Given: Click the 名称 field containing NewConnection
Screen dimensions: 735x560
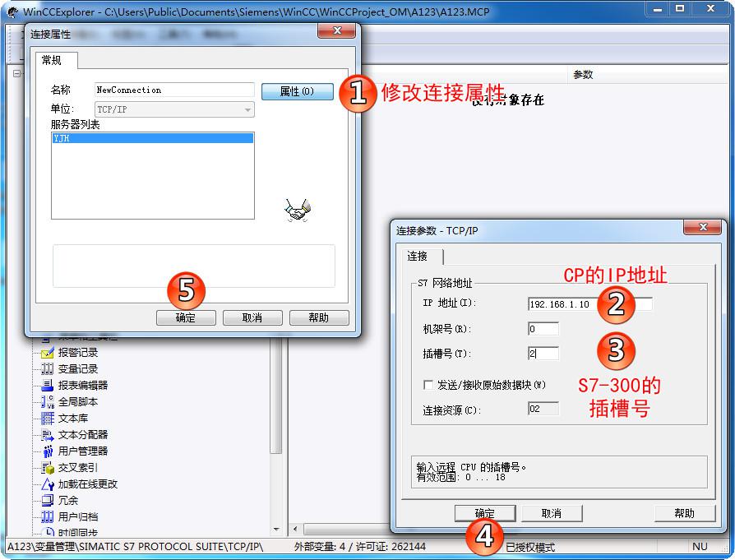Looking at the screenshot, I should click(x=174, y=90).
